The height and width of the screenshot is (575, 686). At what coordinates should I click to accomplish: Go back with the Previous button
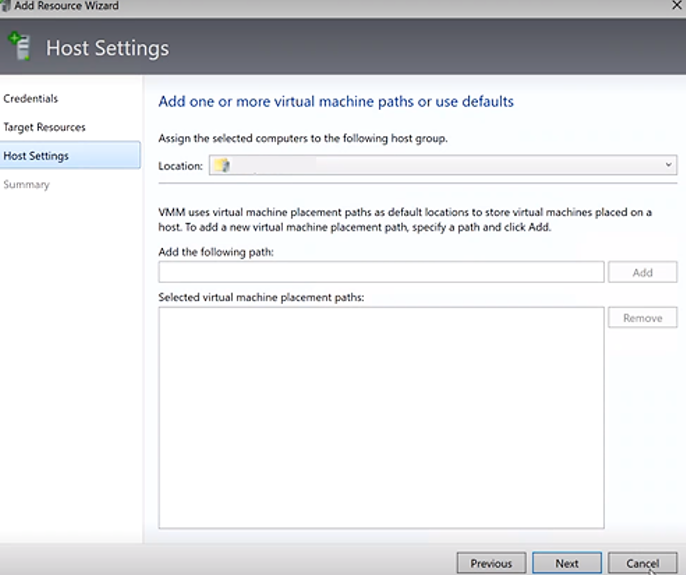pyautogui.click(x=491, y=563)
